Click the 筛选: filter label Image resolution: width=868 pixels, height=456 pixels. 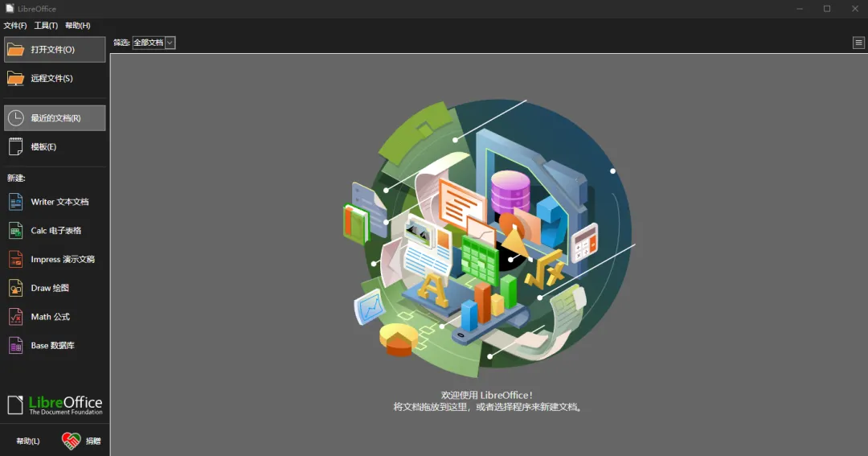122,43
